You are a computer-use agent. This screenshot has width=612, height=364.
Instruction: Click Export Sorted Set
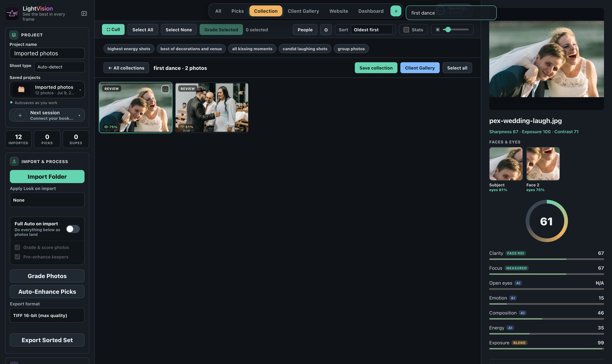click(47, 340)
